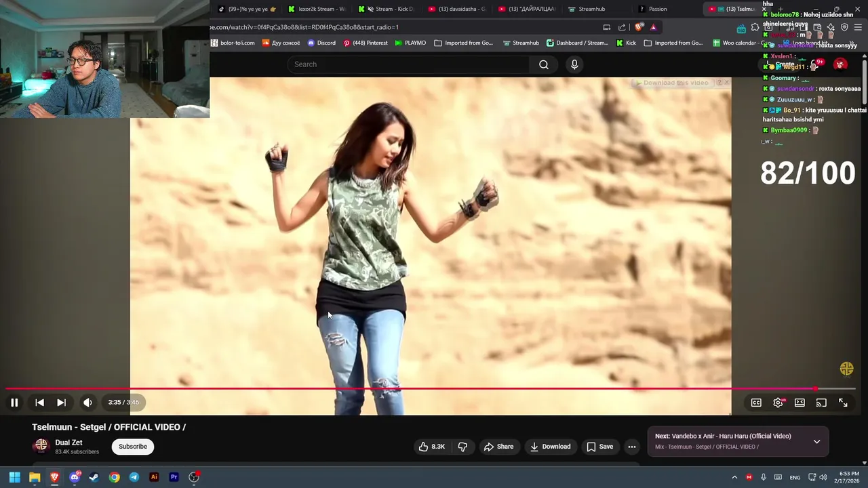This screenshot has height=488, width=868.
Task: Open Steam from the taskbar
Action: (x=94, y=477)
